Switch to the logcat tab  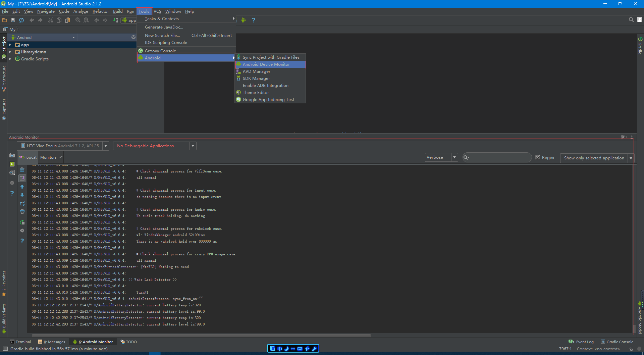(28, 157)
